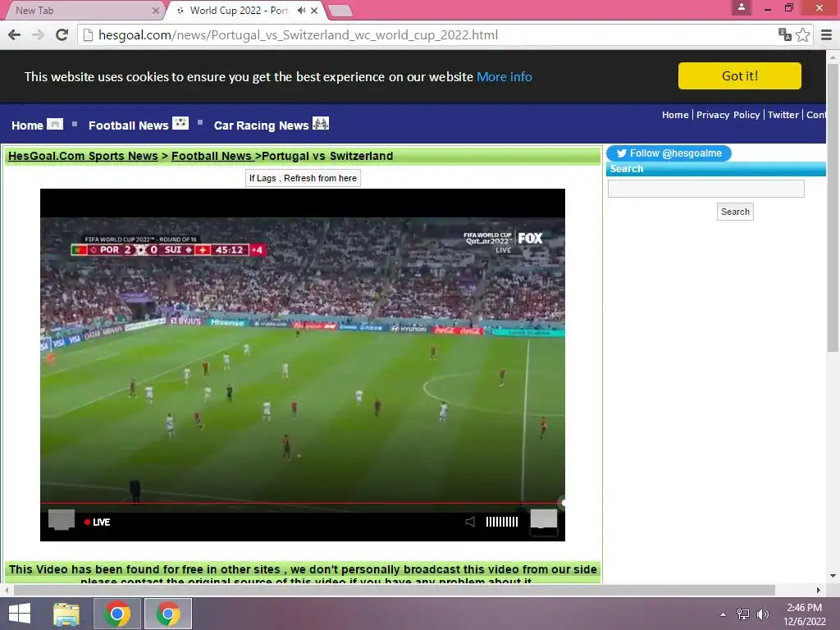Screen dimensions: 840x630
Task: Click the vertical page scrollbar
Action: tap(833, 207)
